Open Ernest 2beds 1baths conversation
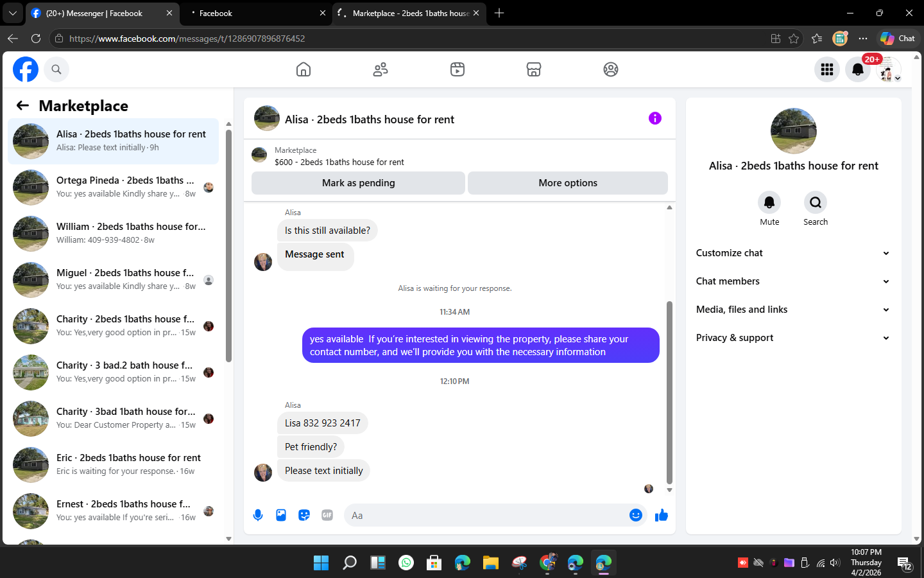924x578 pixels. pyautogui.click(x=113, y=511)
